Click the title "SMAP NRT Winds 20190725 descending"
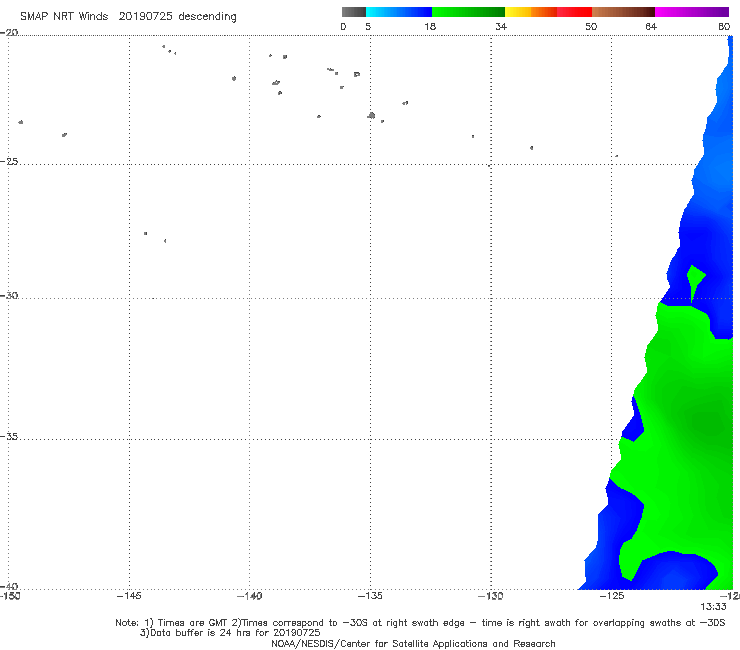The height and width of the screenshot is (650, 740). 128,17
